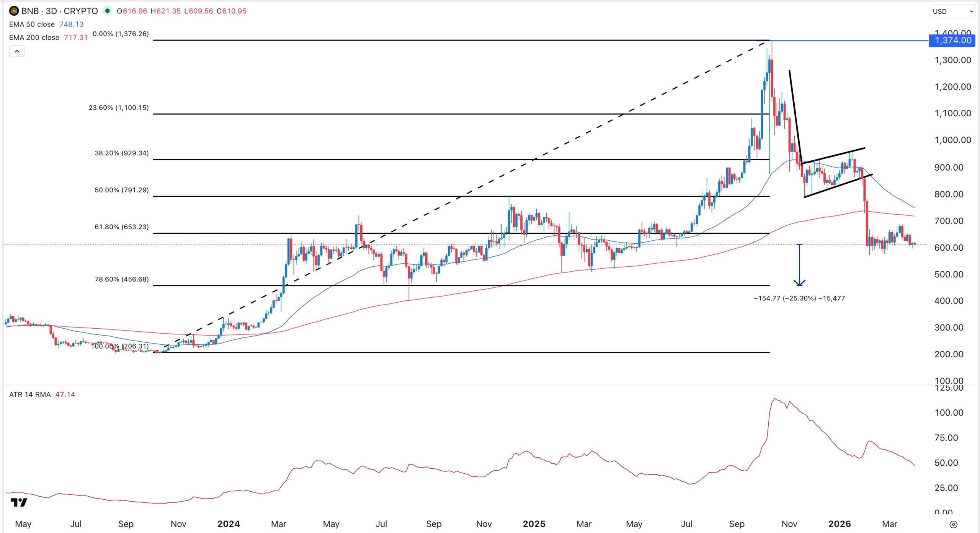Screen dimensions: 980x533
Task: Click the green market status dot
Action: [108, 11]
